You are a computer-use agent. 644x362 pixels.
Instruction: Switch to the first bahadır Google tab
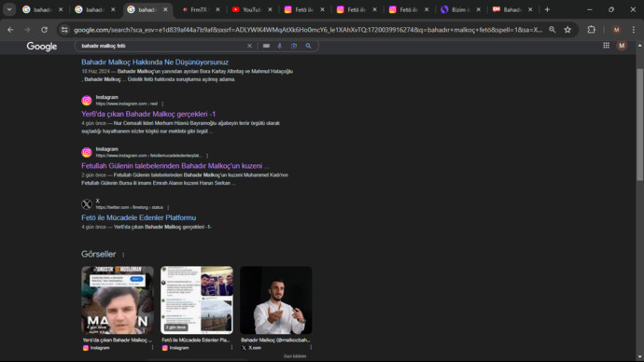click(x=43, y=9)
